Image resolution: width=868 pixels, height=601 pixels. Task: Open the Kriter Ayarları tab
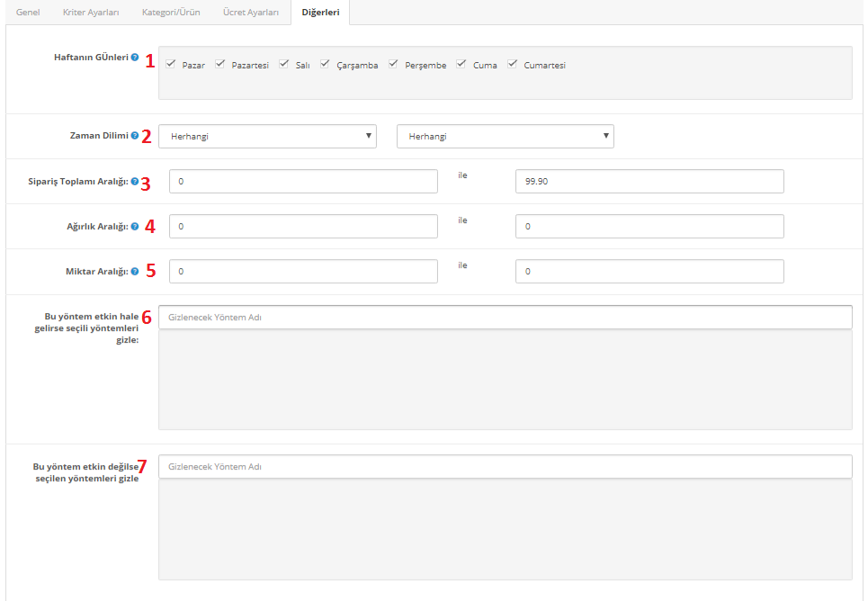pos(91,13)
